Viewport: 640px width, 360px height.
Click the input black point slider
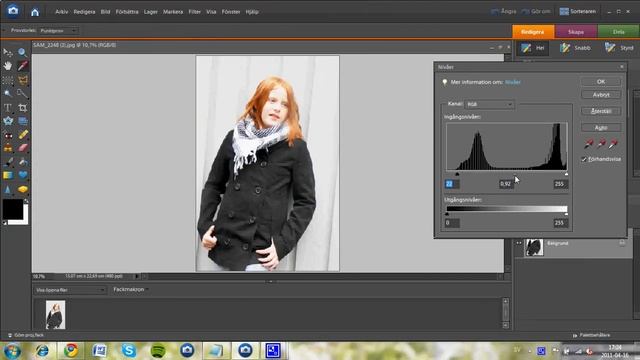(457, 174)
